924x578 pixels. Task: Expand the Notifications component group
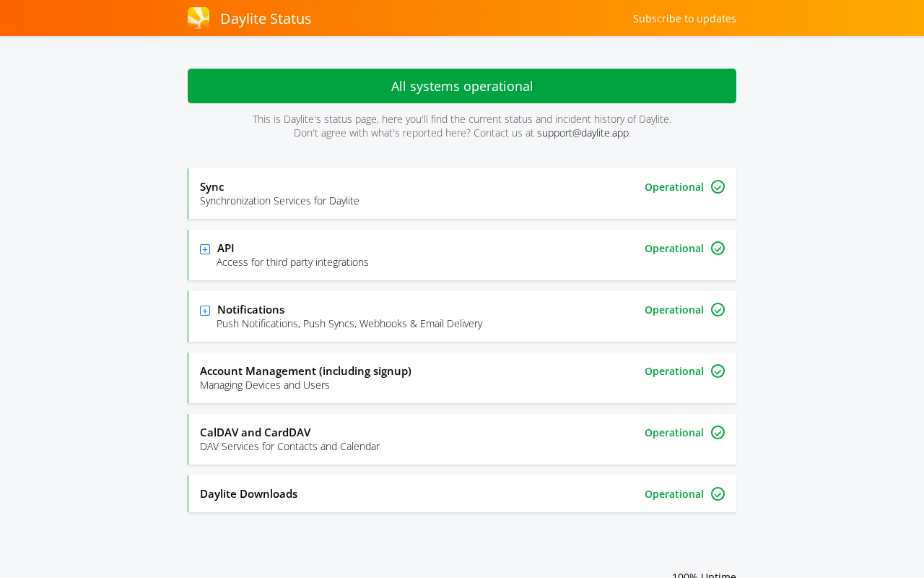[205, 311]
